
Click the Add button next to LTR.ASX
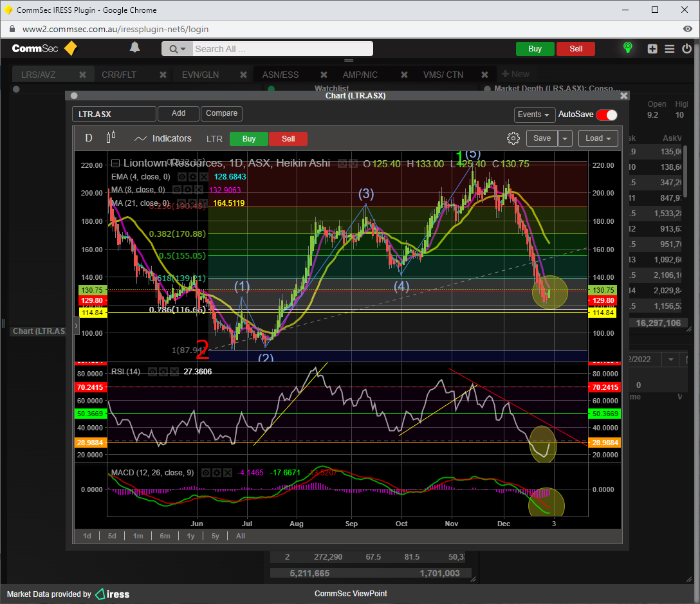(178, 113)
